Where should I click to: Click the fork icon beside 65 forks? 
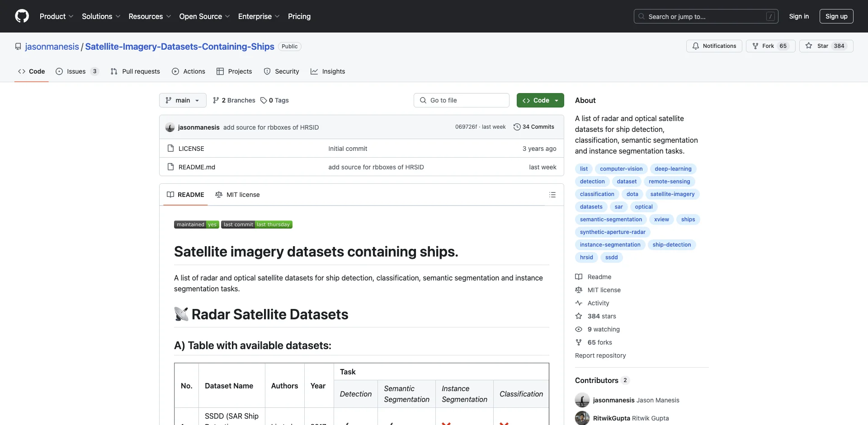pyautogui.click(x=579, y=342)
